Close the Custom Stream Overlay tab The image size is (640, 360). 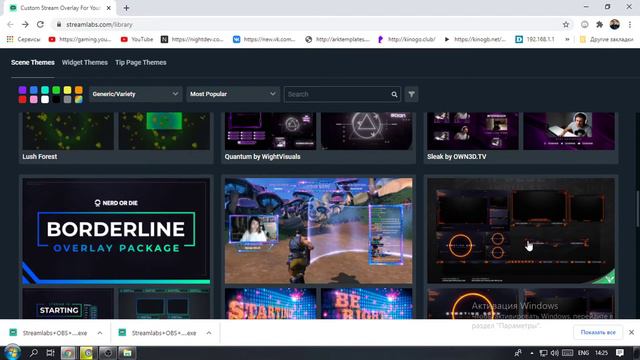tap(109, 8)
